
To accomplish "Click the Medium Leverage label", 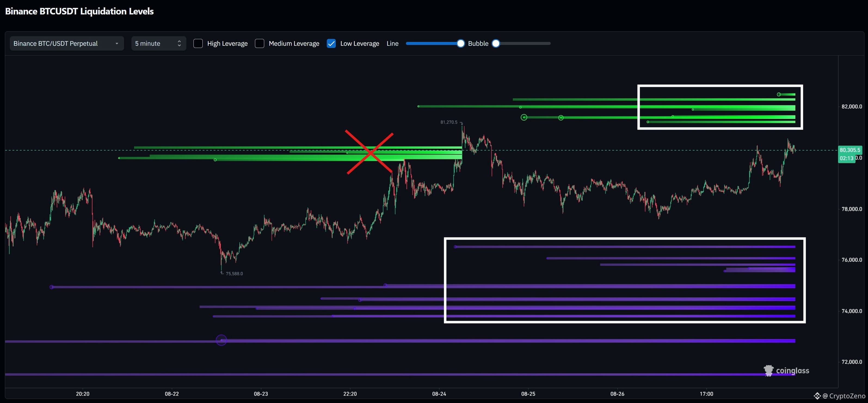I will (294, 44).
